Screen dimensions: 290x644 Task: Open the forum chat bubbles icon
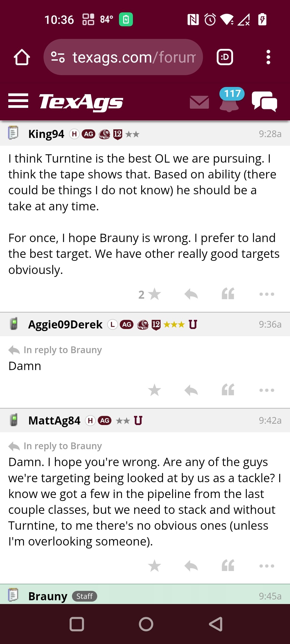coord(264,101)
